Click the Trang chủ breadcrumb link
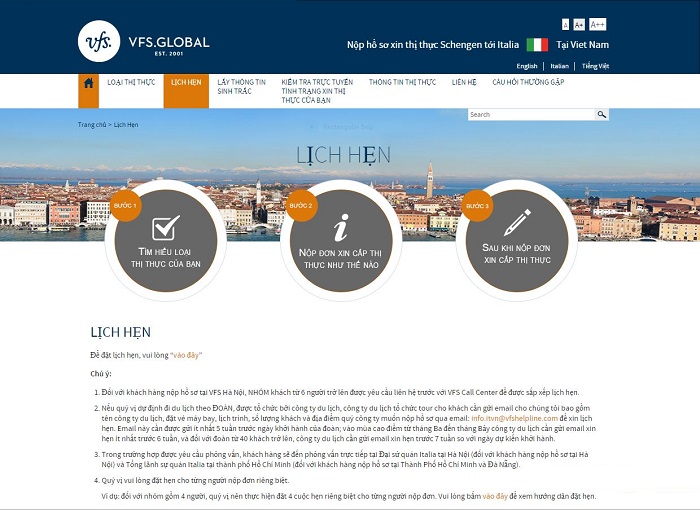 click(x=91, y=125)
